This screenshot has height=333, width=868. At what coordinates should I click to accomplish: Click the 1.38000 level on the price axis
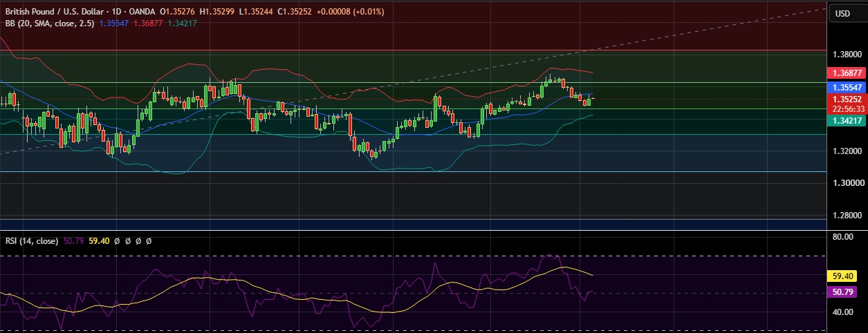[x=848, y=55]
